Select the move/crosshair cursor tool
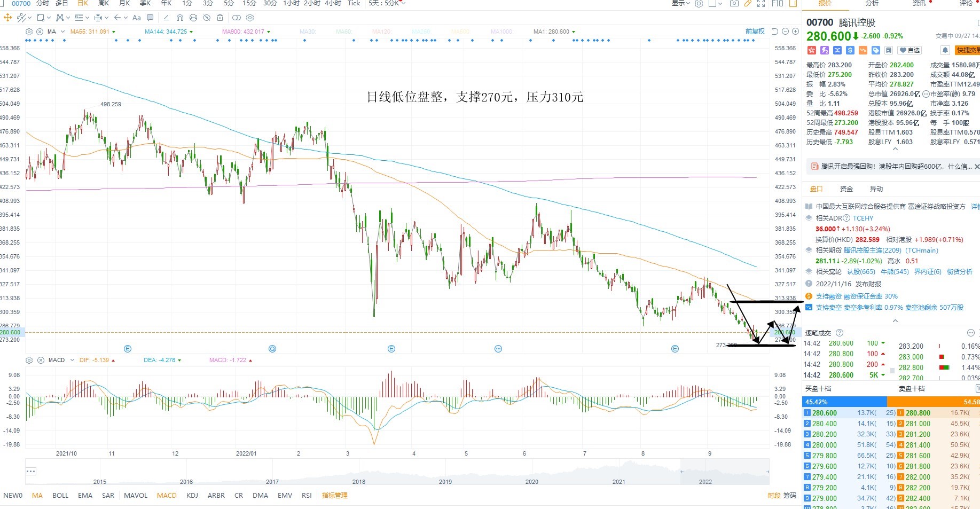980x509 pixels. click(7, 18)
